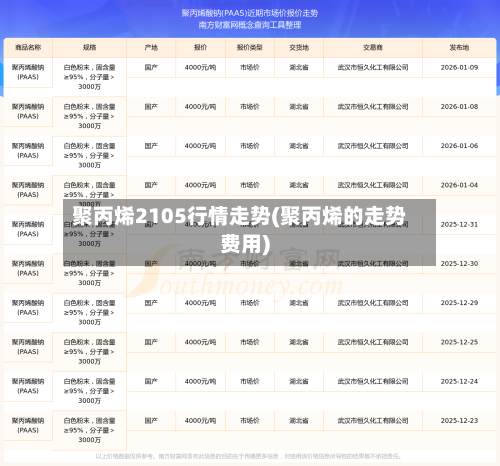Click 武汉市恒久化工有限公司 in the 2026-01-04 row
The image size is (500, 466).
(373, 185)
